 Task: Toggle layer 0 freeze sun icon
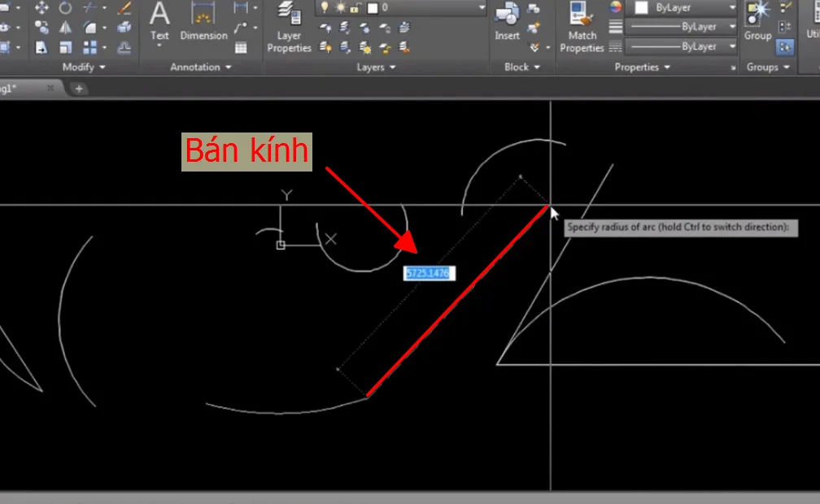click(x=341, y=7)
